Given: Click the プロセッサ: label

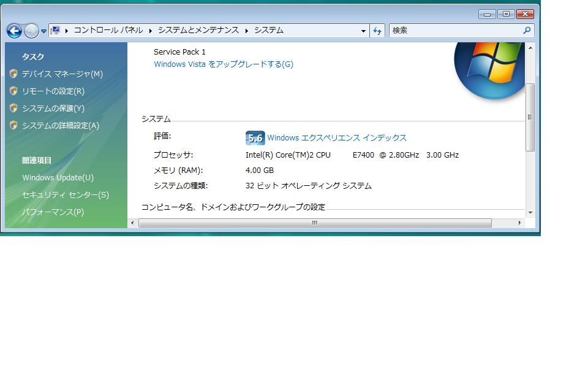Looking at the screenshot, I should (x=173, y=155).
